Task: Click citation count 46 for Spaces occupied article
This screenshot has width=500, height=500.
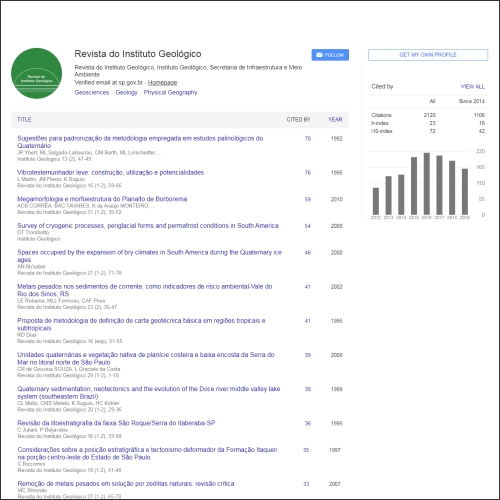Action: coord(308,253)
